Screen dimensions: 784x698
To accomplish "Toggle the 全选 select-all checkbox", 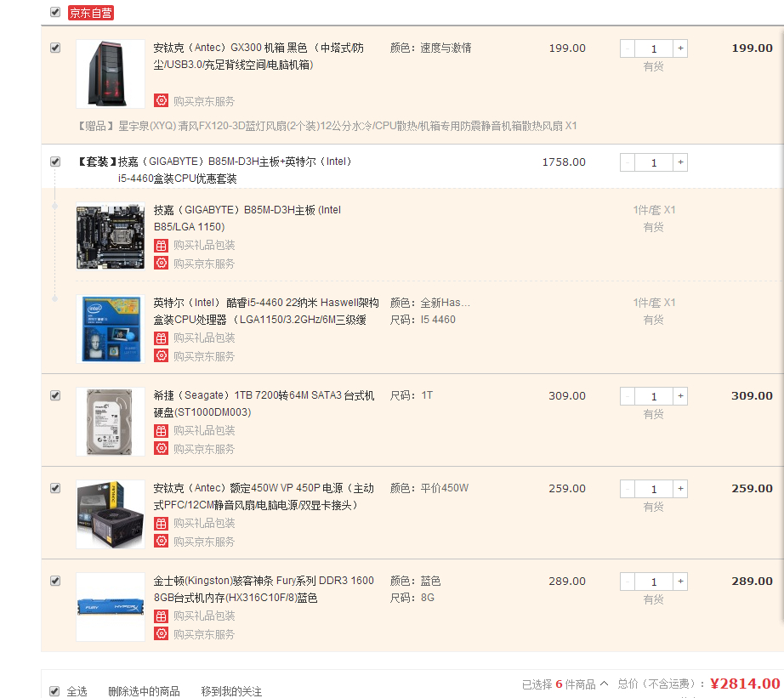I will tap(54, 691).
